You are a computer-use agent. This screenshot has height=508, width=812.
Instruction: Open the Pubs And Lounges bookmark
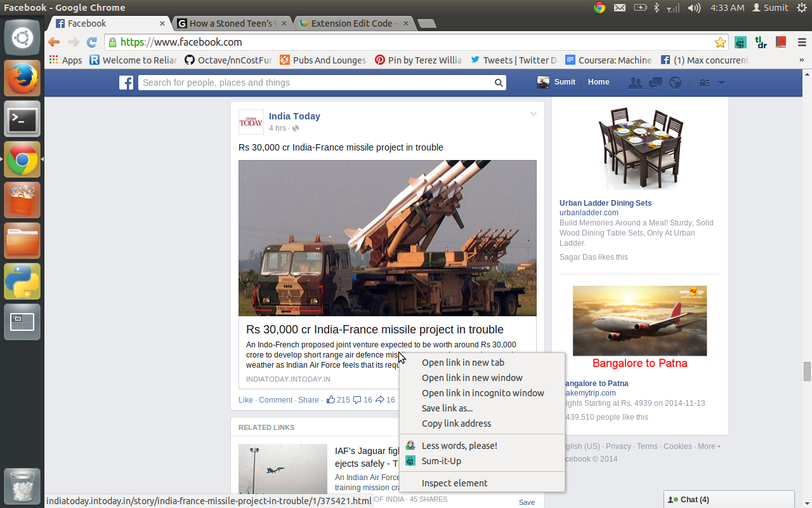[x=323, y=60]
